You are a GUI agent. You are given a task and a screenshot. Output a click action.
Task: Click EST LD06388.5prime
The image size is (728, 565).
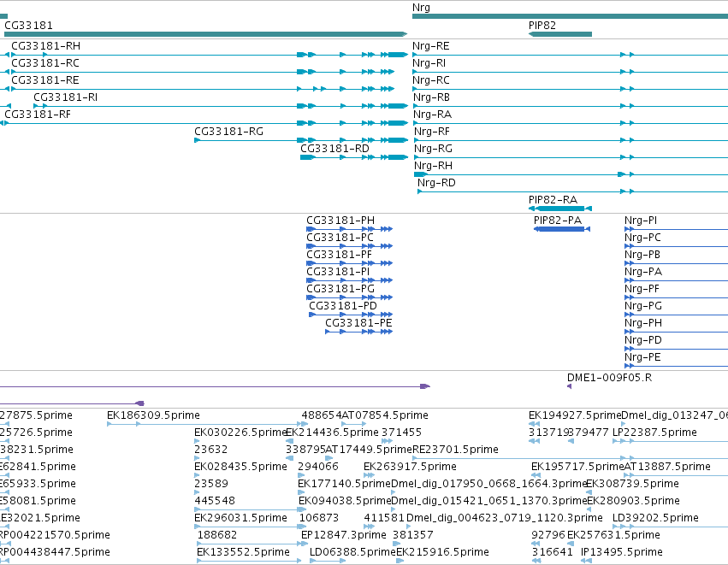click(352, 552)
